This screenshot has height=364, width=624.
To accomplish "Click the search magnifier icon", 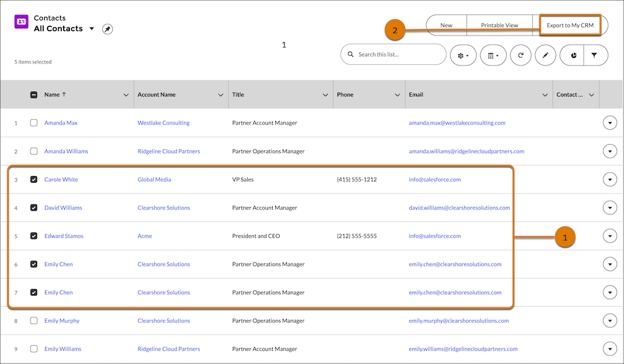I will tap(351, 54).
